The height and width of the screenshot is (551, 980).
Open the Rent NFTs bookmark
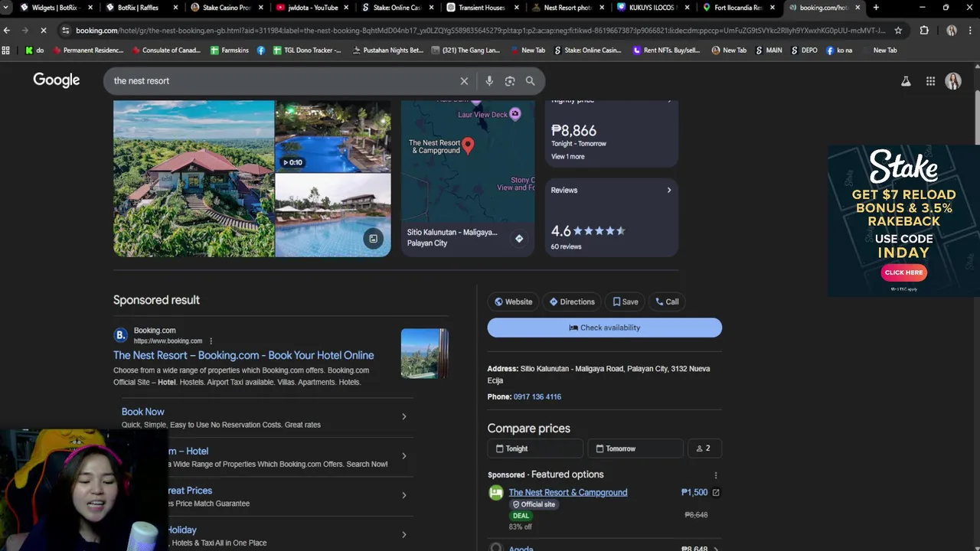pos(666,51)
